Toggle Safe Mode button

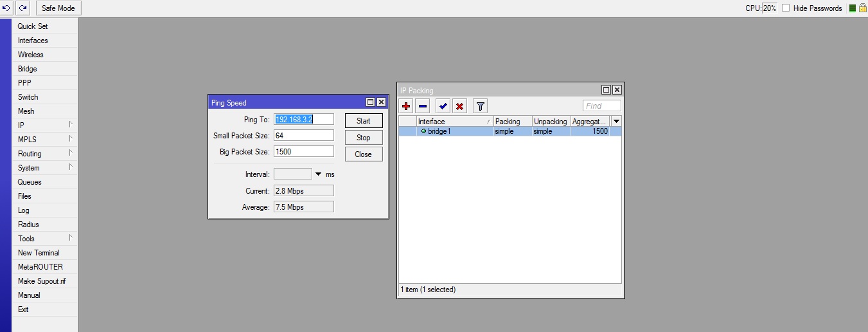[58, 8]
